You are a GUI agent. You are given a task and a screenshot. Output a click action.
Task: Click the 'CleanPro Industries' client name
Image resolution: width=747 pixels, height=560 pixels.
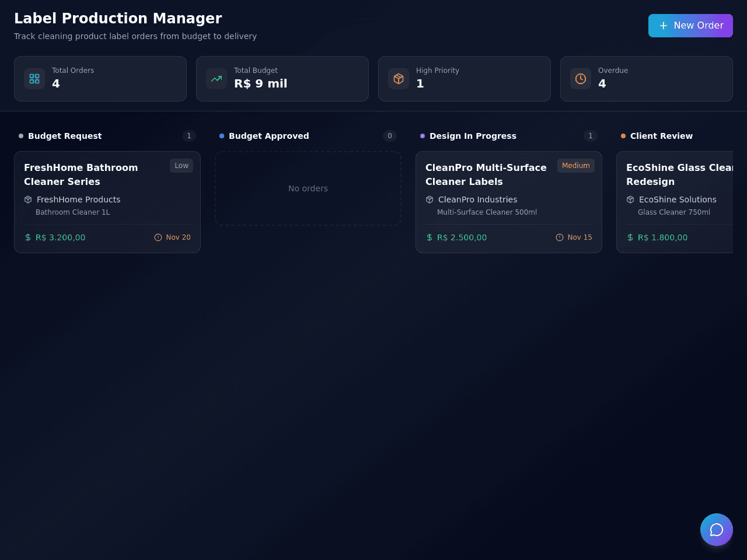click(478, 199)
